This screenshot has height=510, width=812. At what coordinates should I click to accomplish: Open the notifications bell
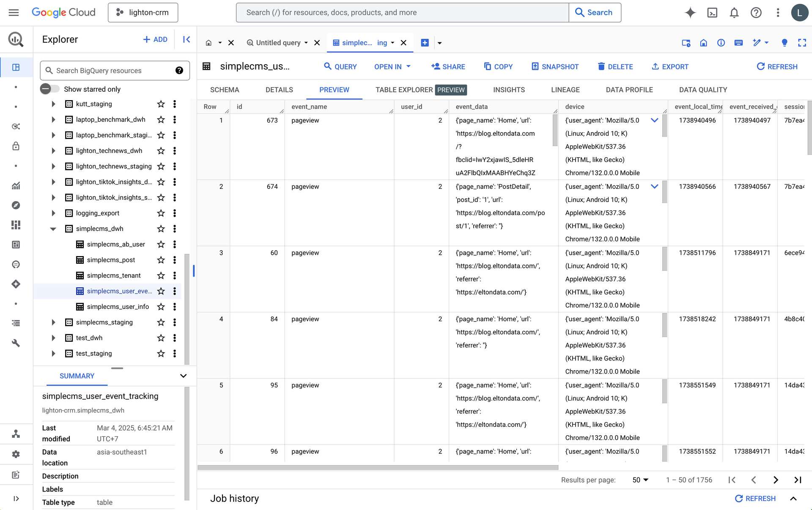[734, 13]
